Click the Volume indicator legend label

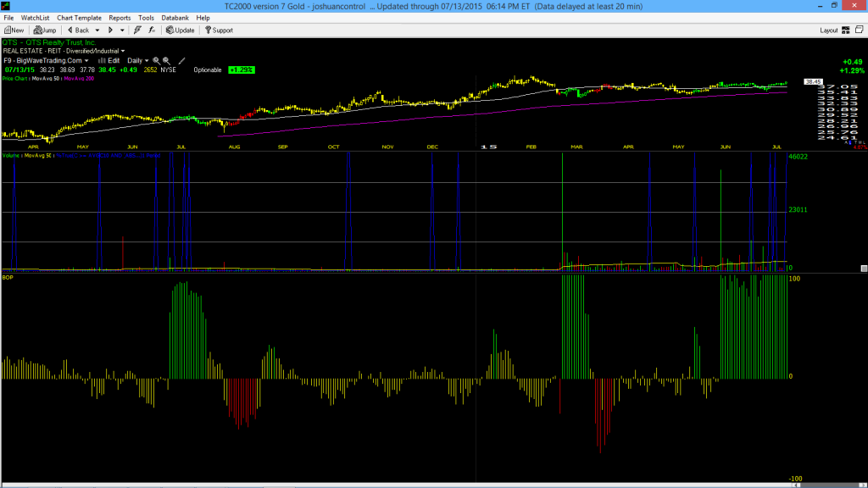pyautogui.click(x=11, y=156)
